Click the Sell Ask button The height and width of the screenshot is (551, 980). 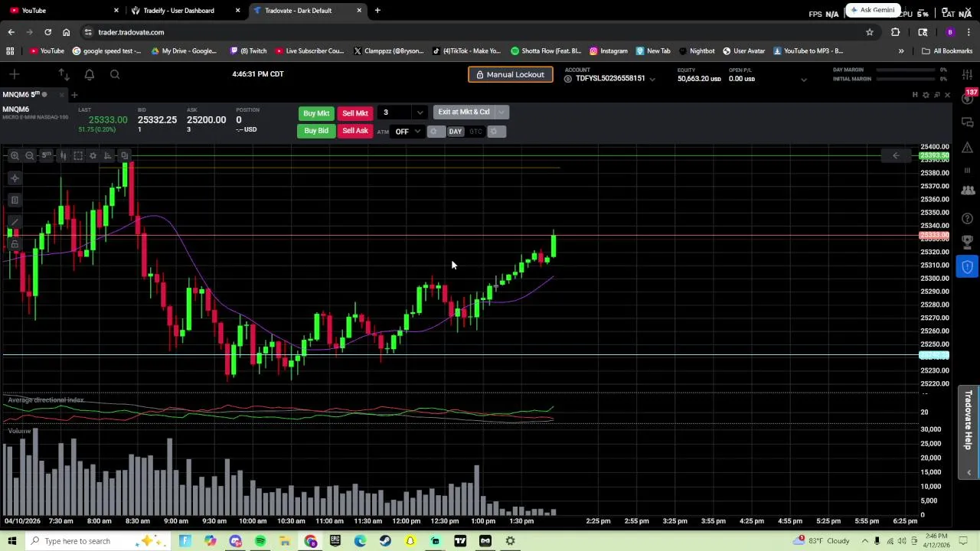click(355, 131)
